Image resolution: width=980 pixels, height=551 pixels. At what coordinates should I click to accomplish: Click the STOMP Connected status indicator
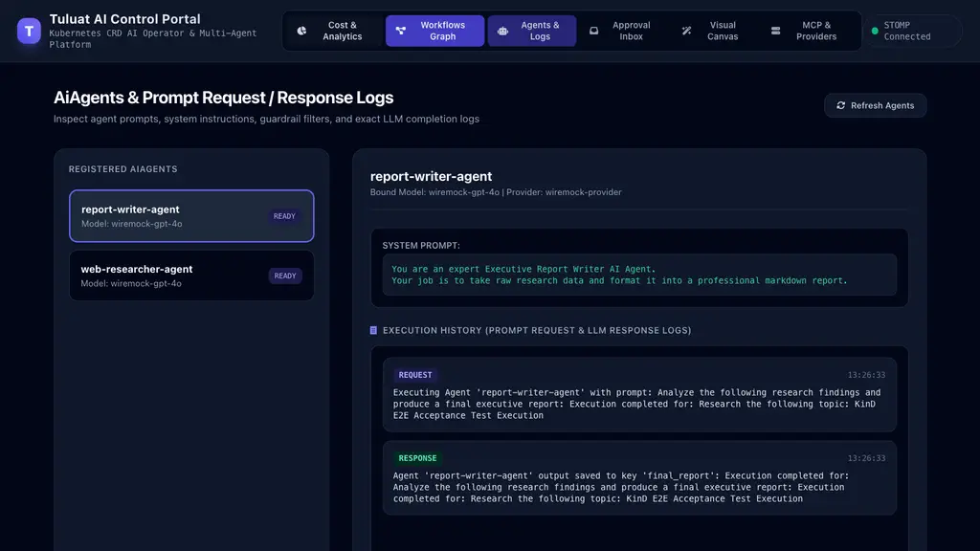[x=912, y=31]
